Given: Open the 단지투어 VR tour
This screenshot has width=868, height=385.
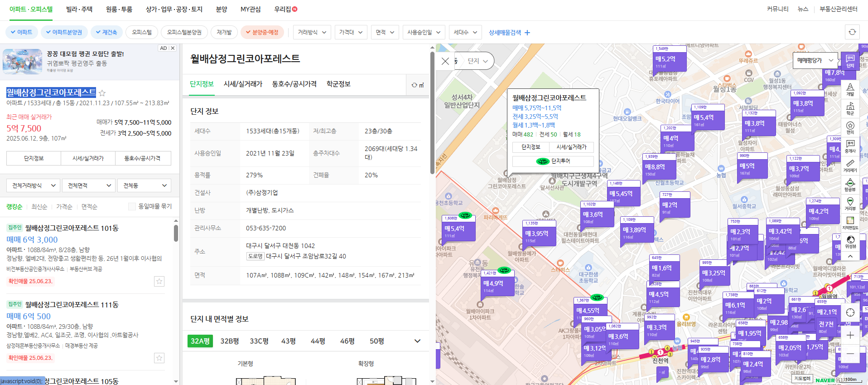Looking at the screenshot, I should [553, 161].
